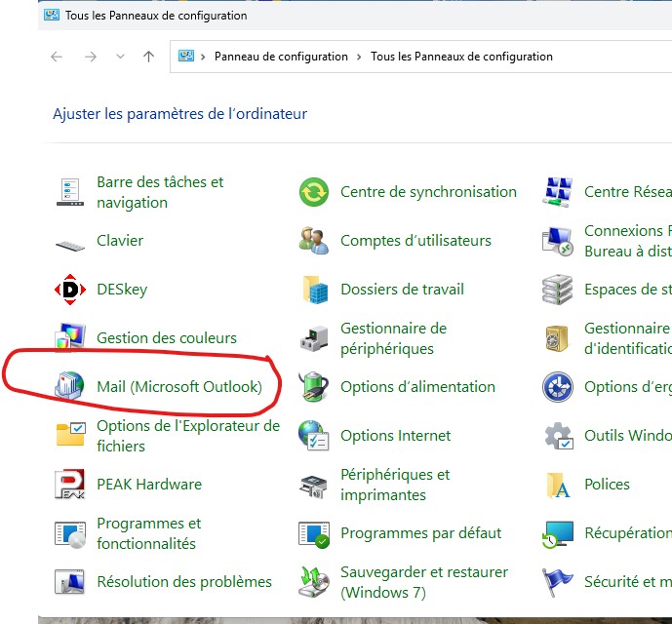
Task: Click the Clavier keyboard icon
Action: 70,246
